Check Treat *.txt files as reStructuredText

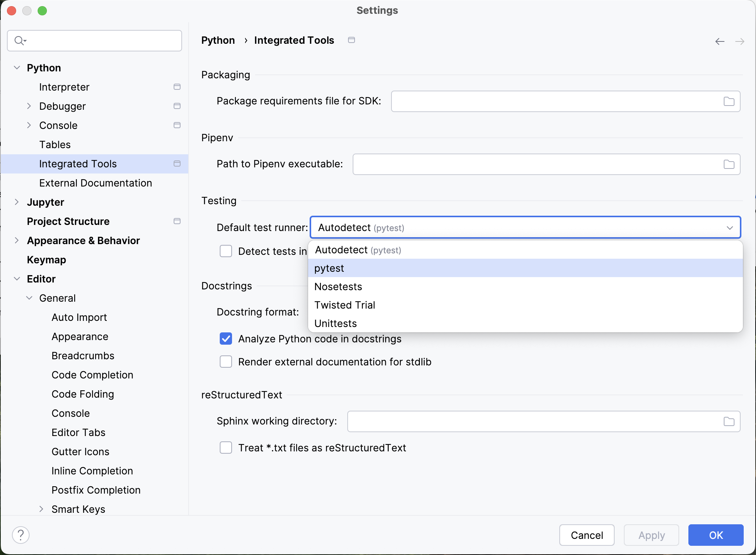coord(226,448)
